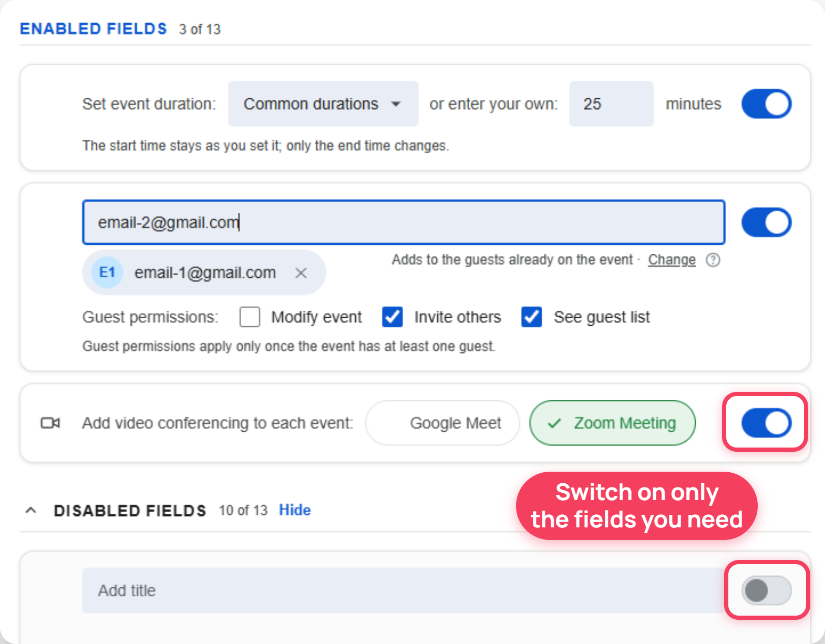The image size is (825, 644).
Task: Collapse the Disabled Fields section chevron
Action: point(31,510)
